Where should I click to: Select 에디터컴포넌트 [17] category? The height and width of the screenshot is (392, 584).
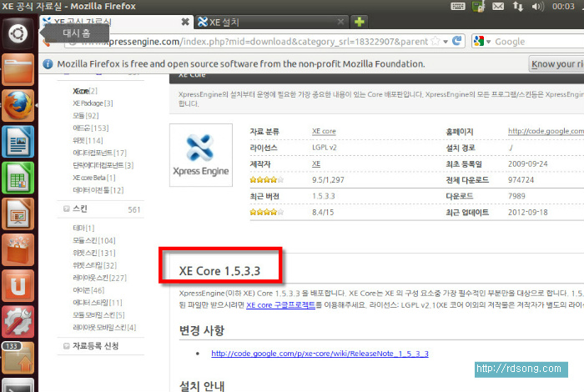(x=99, y=153)
